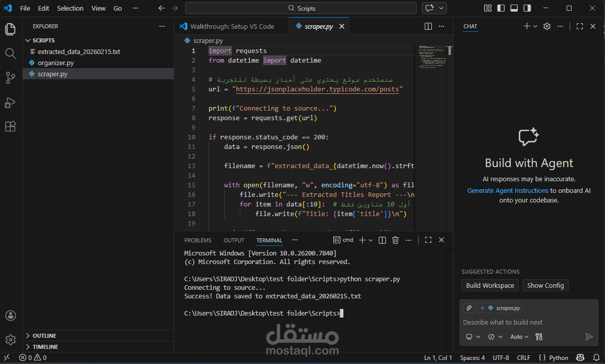
Task: Click errors and warnings count in status bar
Action: [x=33, y=358]
